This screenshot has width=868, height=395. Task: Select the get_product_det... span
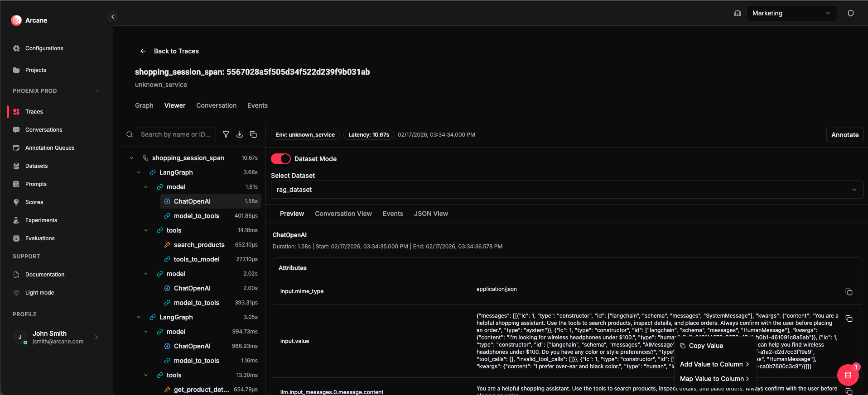click(211, 390)
